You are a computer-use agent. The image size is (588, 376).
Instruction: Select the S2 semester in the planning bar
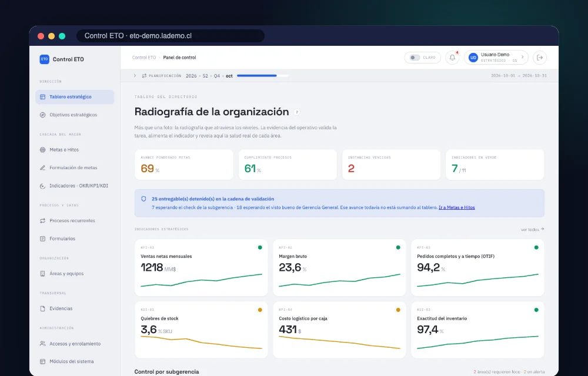coord(205,76)
